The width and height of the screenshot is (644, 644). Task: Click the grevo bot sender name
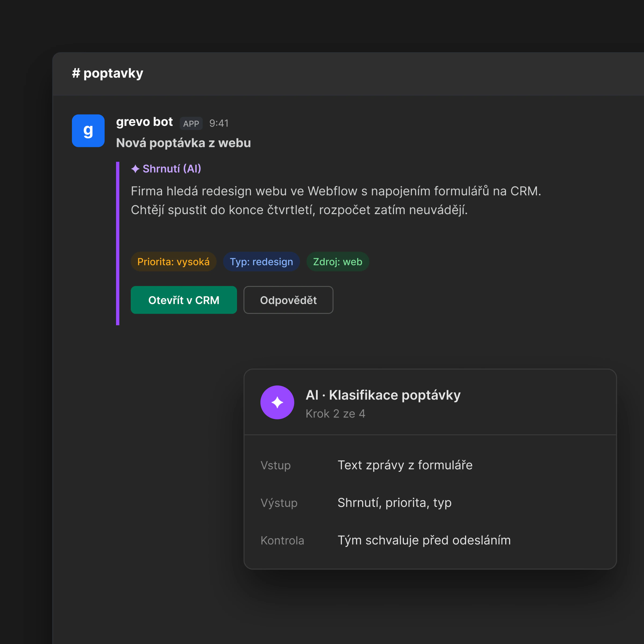tap(144, 122)
